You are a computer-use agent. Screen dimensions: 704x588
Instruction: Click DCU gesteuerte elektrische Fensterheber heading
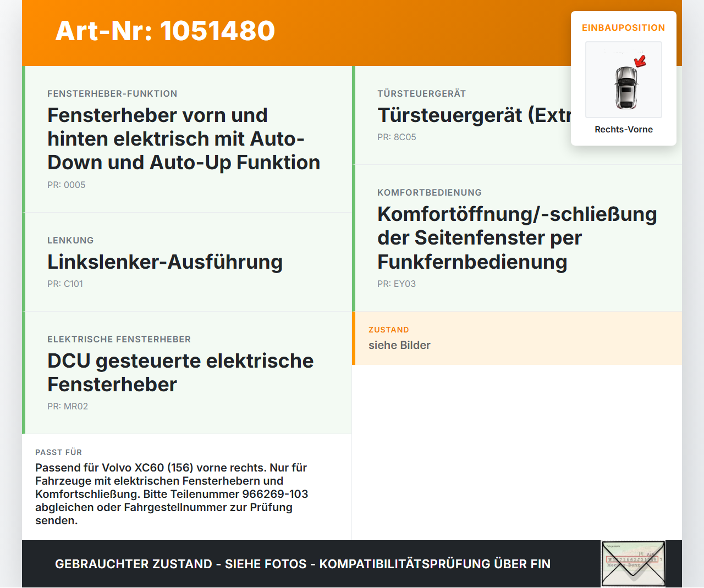pyautogui.click(x=180, y=373)
